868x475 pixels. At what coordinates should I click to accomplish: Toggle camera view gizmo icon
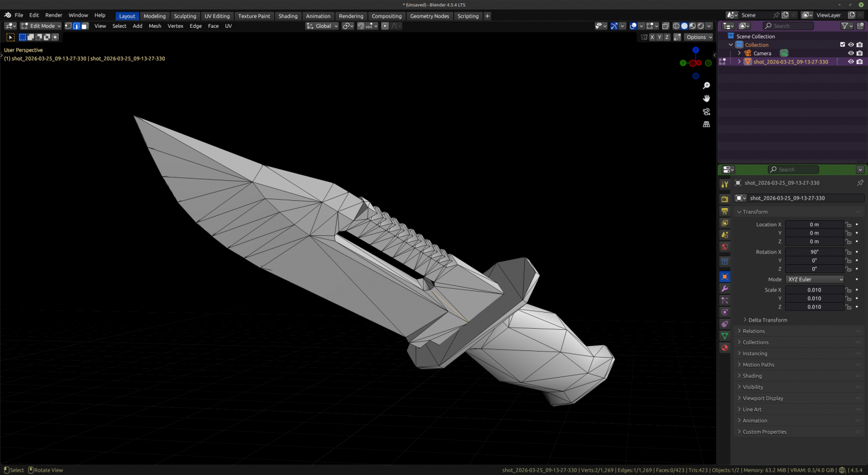pos(706,111)
